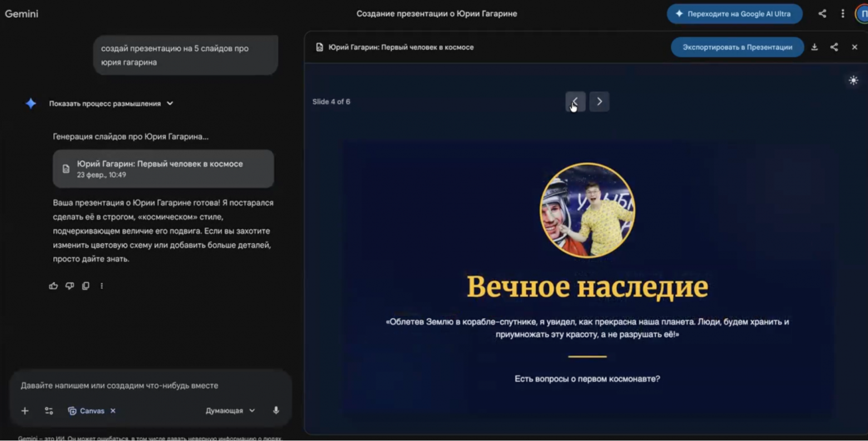This screenshot has height=441, width=868.
Task: Click the share icon in the canvas toolbar
Action: tap(834, 47)
